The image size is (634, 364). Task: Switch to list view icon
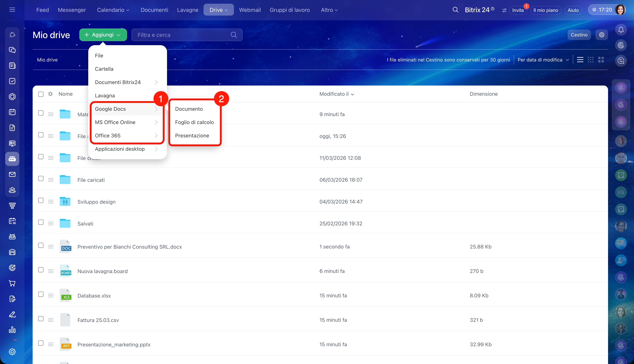tap(580, 60)
